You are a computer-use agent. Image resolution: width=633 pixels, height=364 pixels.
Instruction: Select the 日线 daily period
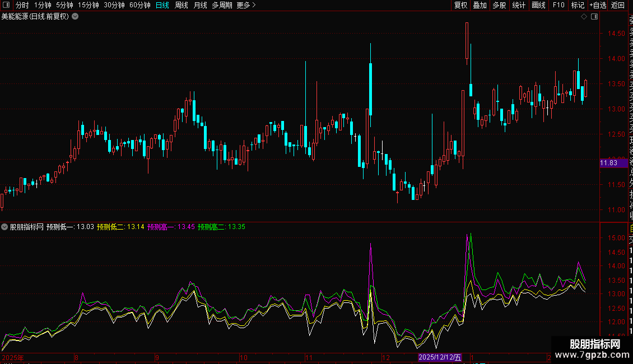pos(162,5)
